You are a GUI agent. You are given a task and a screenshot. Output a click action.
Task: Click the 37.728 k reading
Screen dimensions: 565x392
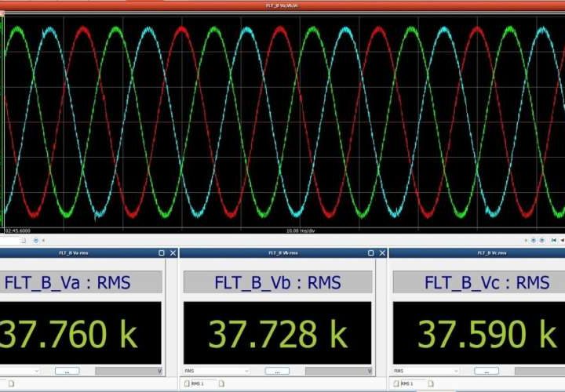coord(278,334)
